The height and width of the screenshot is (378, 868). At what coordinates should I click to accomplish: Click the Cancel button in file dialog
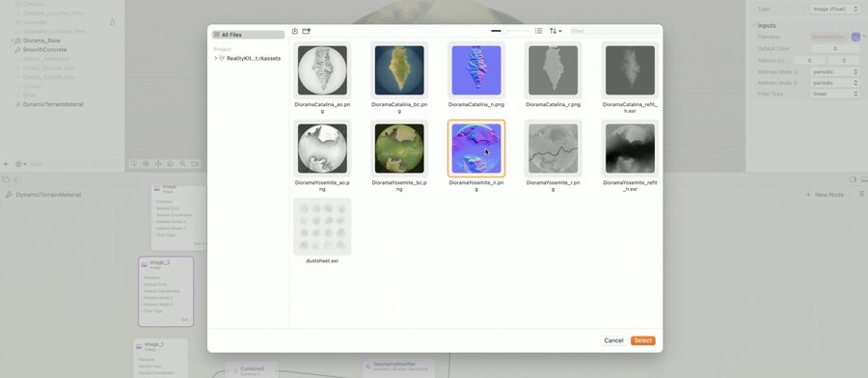pos(613,340)
